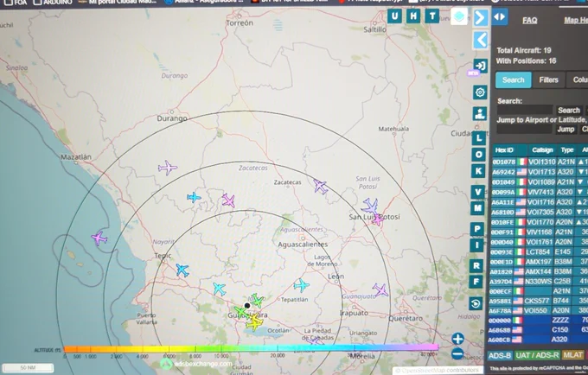
Task: Select the purple aircraft near Guanajuato
Action: 380,289
